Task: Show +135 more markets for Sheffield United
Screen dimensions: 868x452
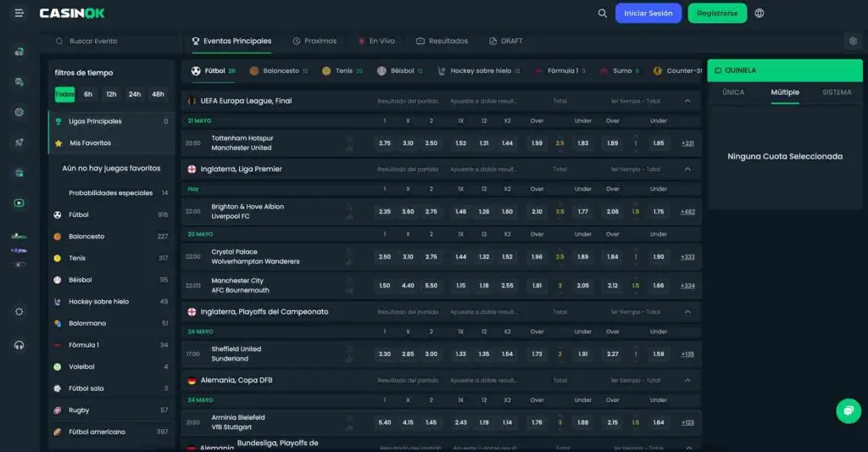Action: [687, 354]
